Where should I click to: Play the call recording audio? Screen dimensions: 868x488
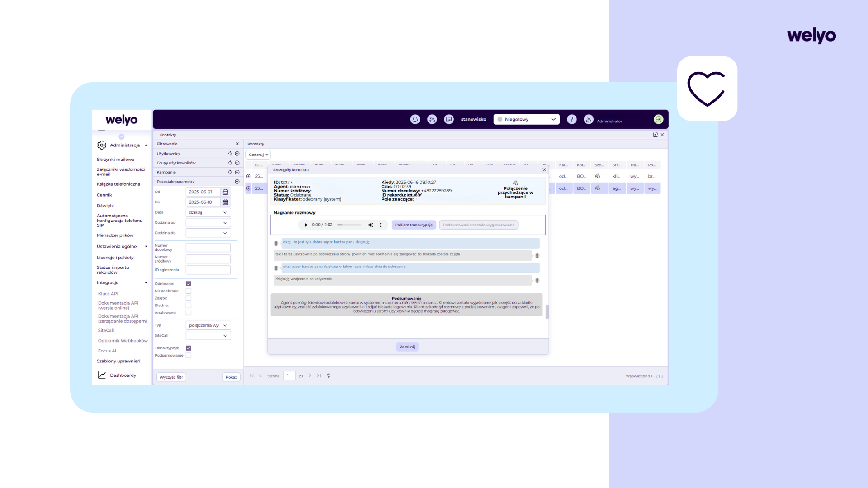tap(306, 225)
